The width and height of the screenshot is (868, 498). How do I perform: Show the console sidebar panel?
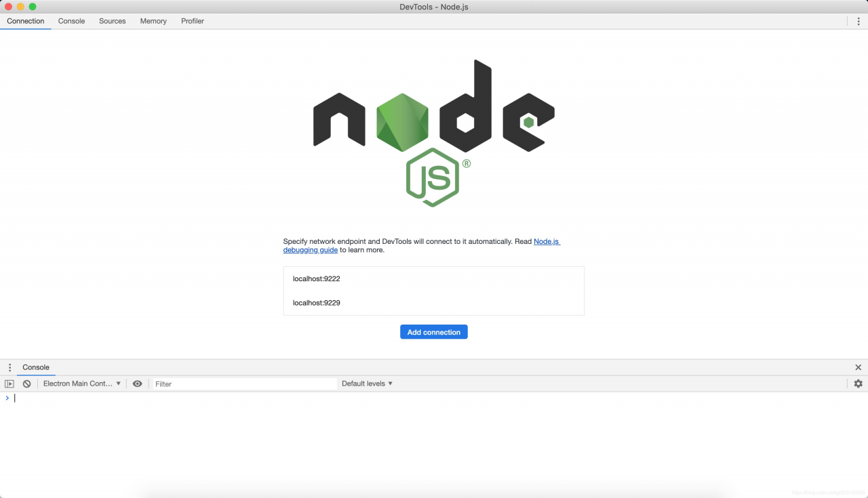point(9,383)
